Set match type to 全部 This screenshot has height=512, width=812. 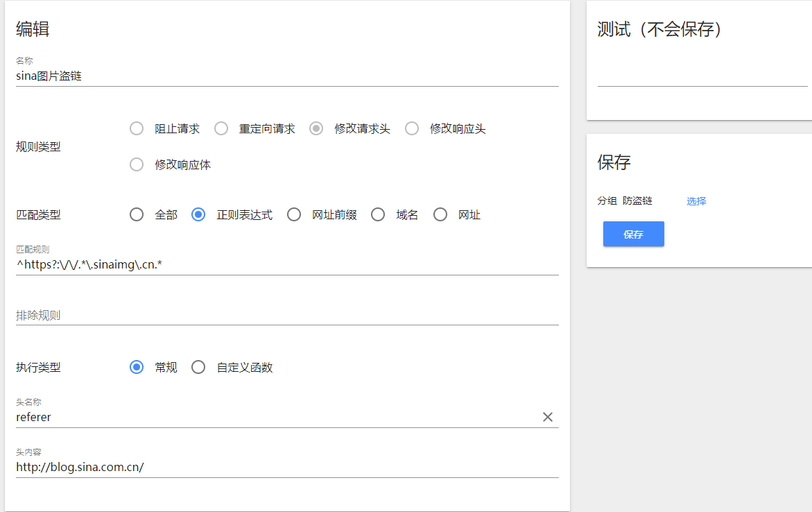(x=137, y=214)
